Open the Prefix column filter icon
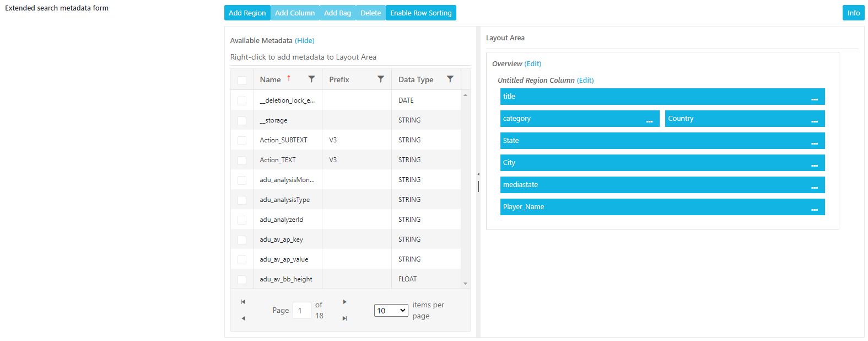Image resolution: width=868 pixels, height=341 pixels. tap(380, 79)
